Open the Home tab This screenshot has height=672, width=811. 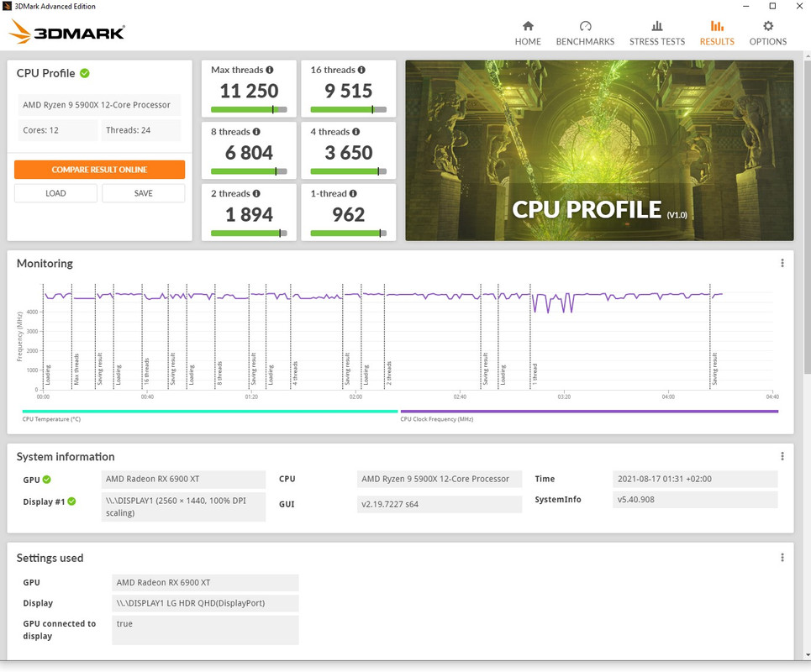528,34
